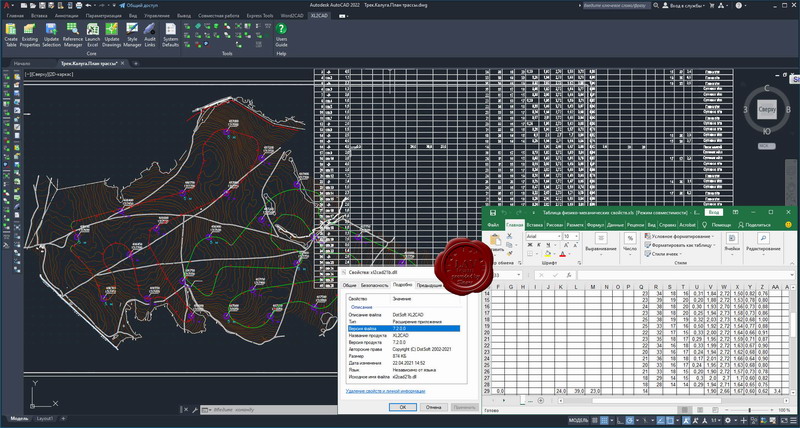
Task: Open the Главная tab in AutoCAD
Action: coord(15,16)
